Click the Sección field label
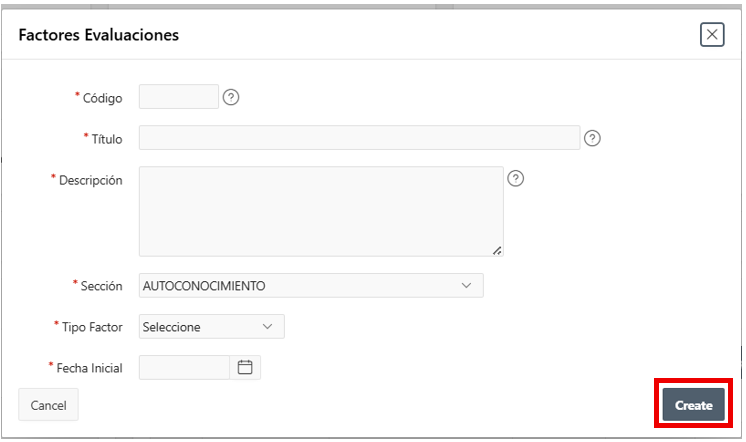 tap(101, 286)
